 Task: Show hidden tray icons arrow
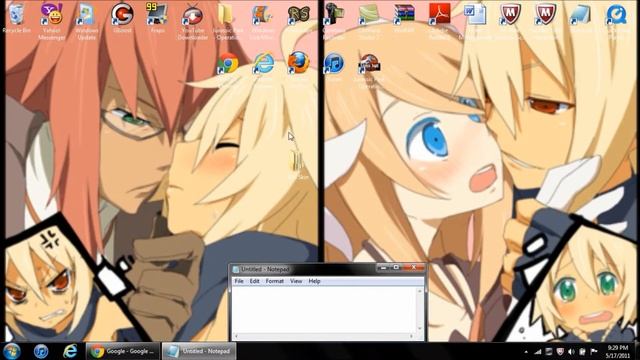tap(526, 351)
